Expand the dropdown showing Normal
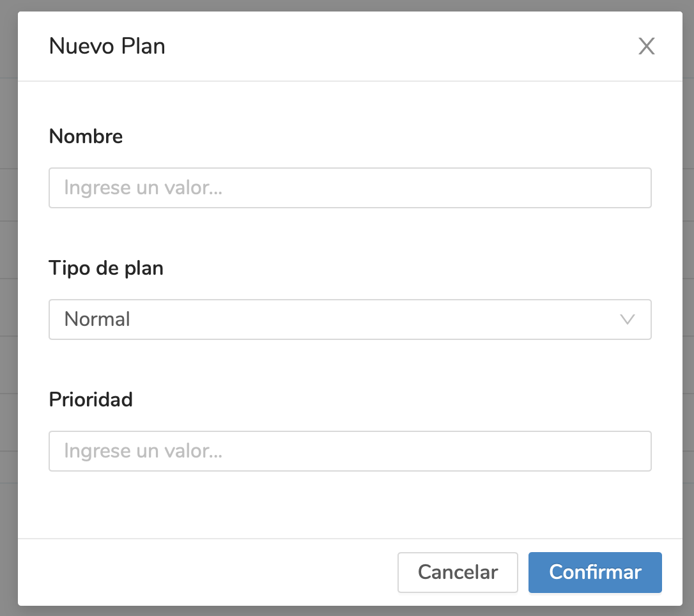This screenshot has height=616, width=694. [x=350, y=320]
